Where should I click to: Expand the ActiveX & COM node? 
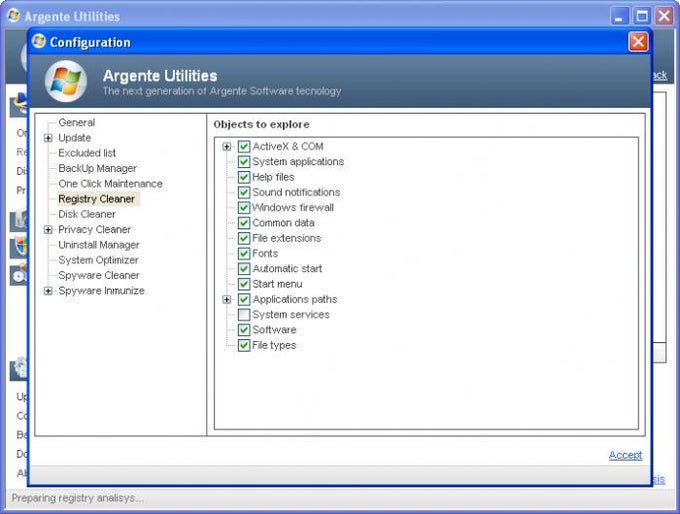(226, 147)
